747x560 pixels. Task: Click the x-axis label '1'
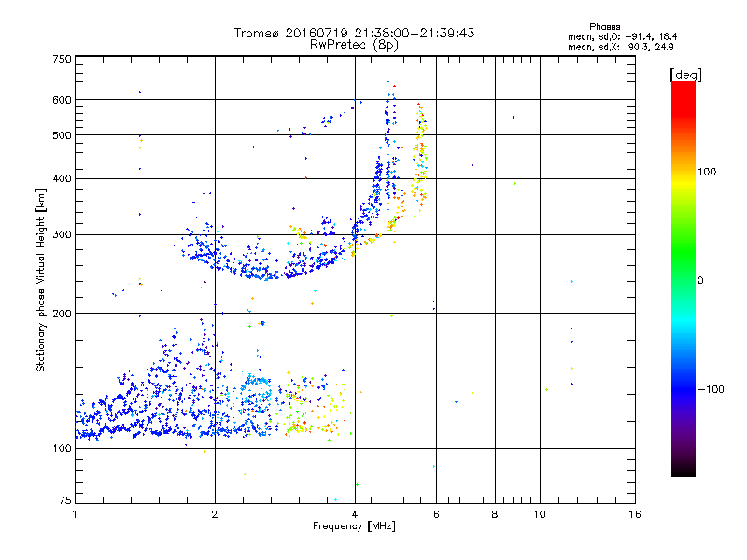click(x=75, y=514)
